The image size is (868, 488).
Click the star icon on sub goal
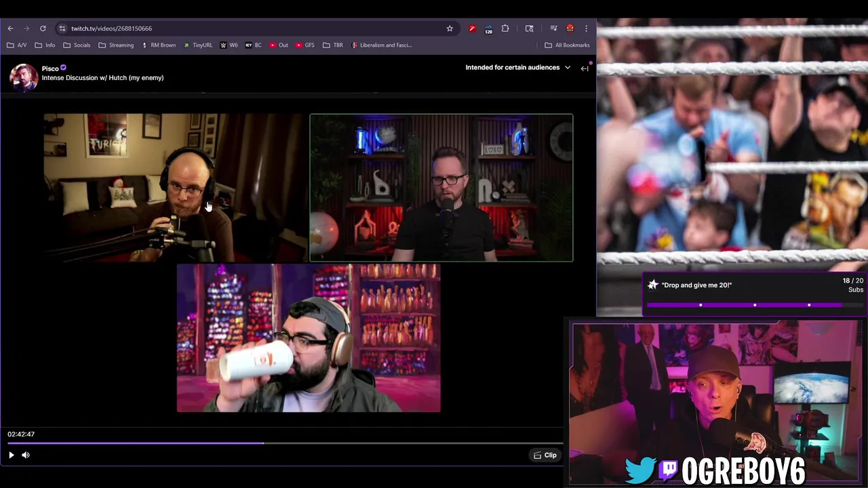point(652,285)
